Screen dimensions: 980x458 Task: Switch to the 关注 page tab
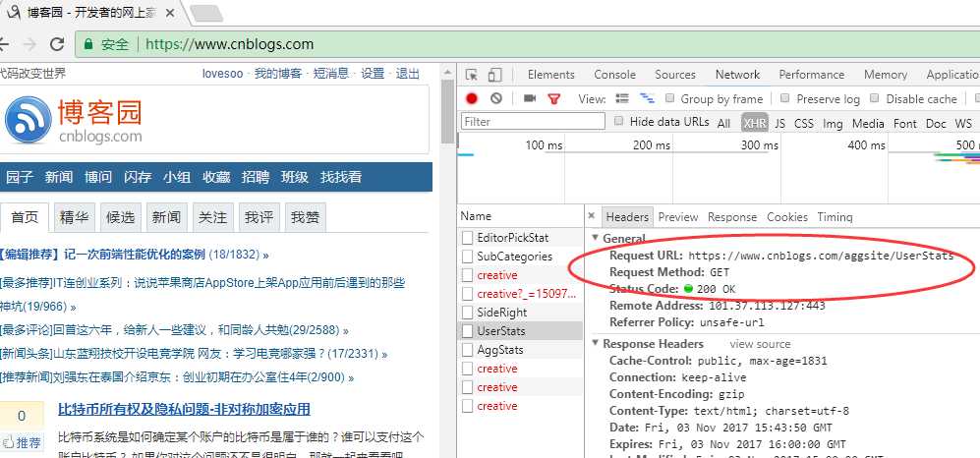point(212,217)
